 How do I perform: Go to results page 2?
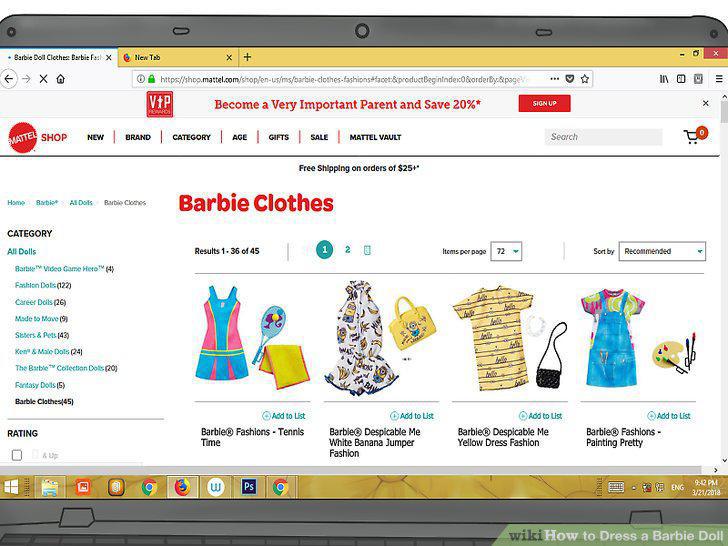[347, 250]
